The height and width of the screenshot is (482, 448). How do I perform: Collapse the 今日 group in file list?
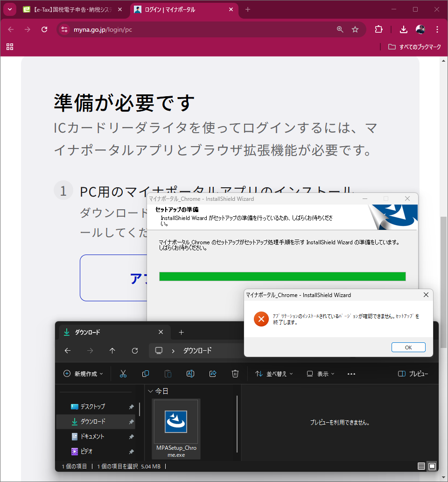tap(150, 391)
